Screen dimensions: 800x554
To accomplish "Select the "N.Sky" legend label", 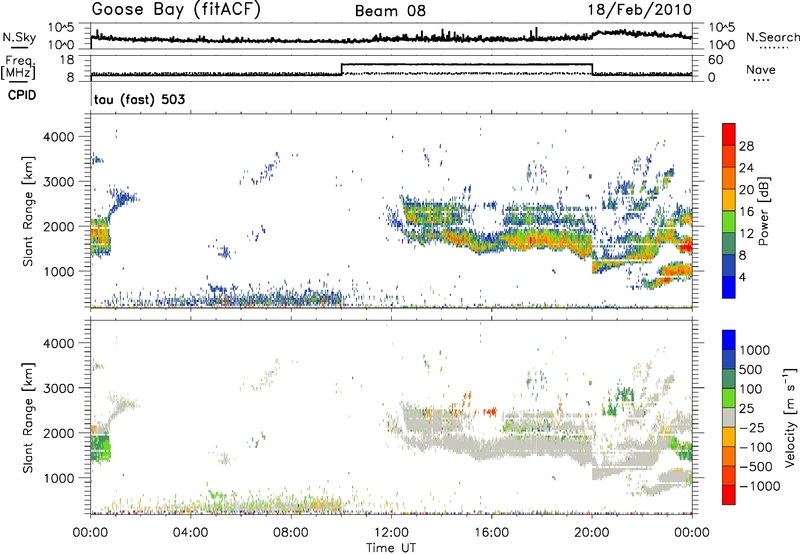I will pos(19,37).
